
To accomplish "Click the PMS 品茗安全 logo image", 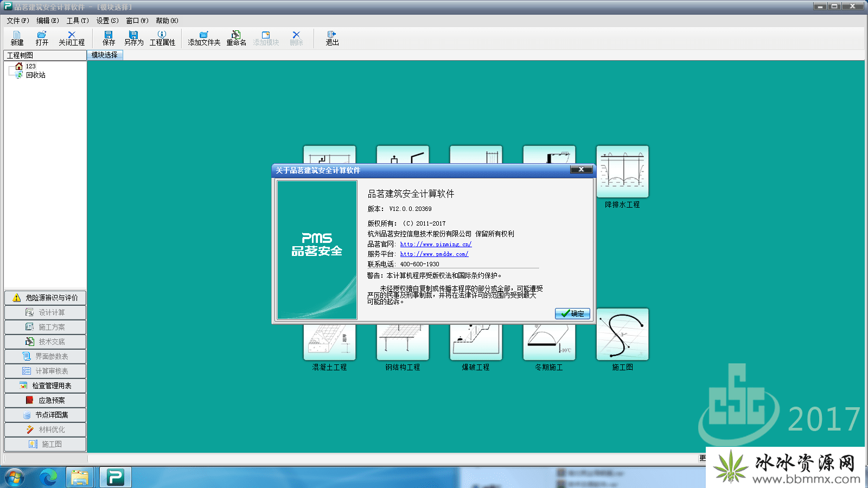I will (317, 250).
